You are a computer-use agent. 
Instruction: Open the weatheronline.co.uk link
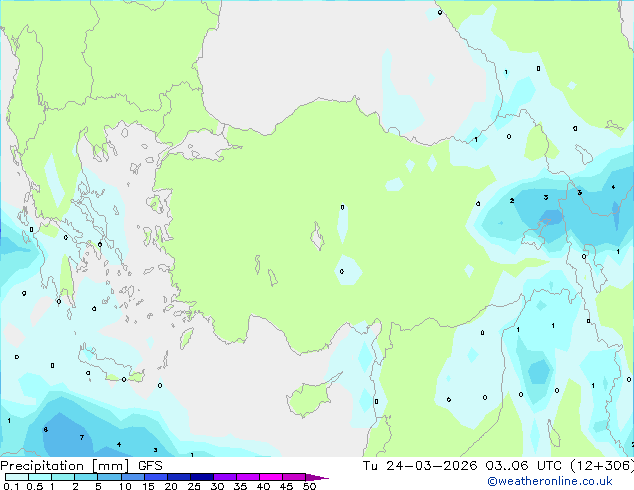pos(549,481)
